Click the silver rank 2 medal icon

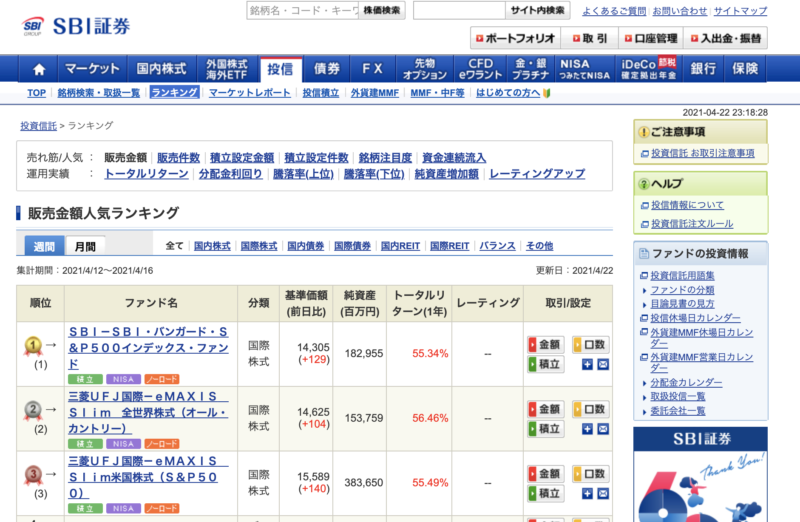(33, 411)
